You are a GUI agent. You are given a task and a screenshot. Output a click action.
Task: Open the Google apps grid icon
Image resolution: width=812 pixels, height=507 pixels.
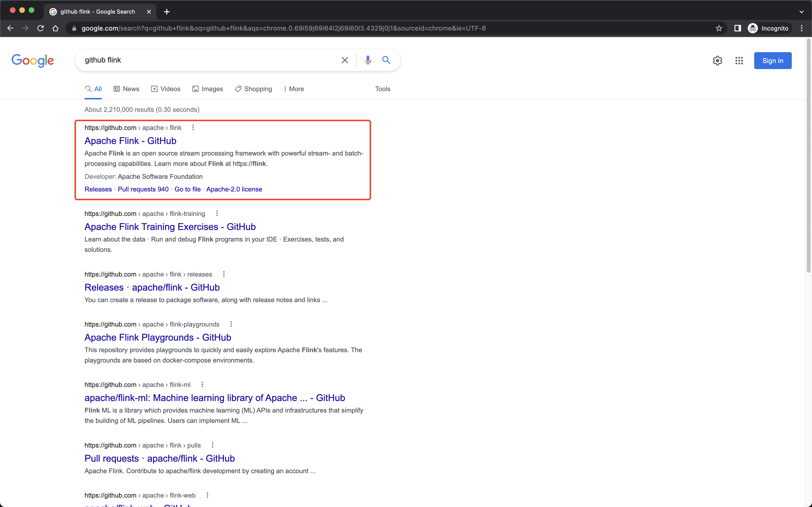[739, 61]
